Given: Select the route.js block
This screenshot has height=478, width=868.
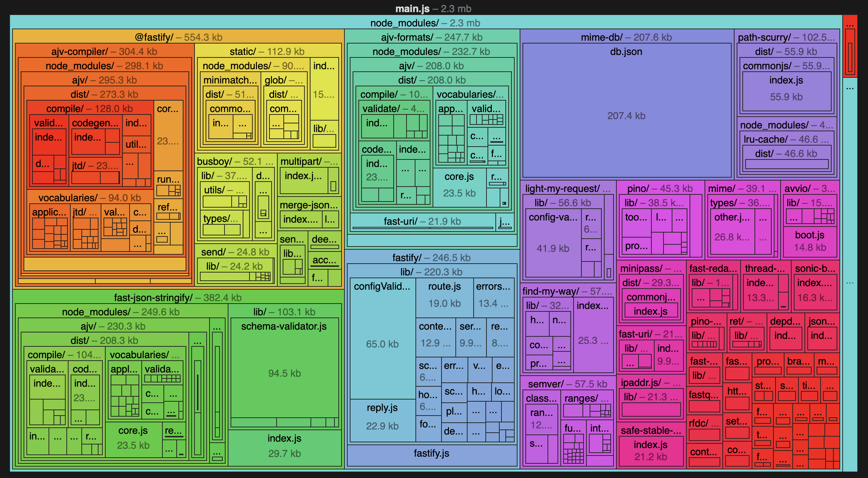Looking at the screenshot, I should click(444, 298).
